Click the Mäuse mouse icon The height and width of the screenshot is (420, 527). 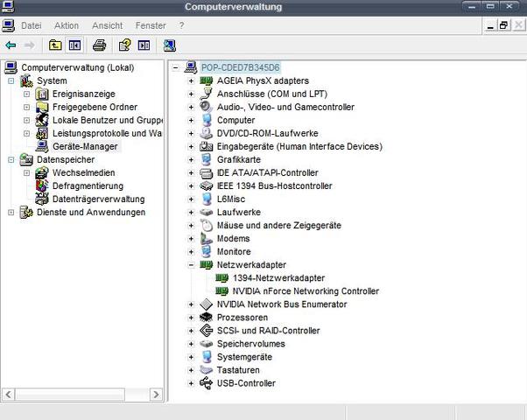pos(207,226)
